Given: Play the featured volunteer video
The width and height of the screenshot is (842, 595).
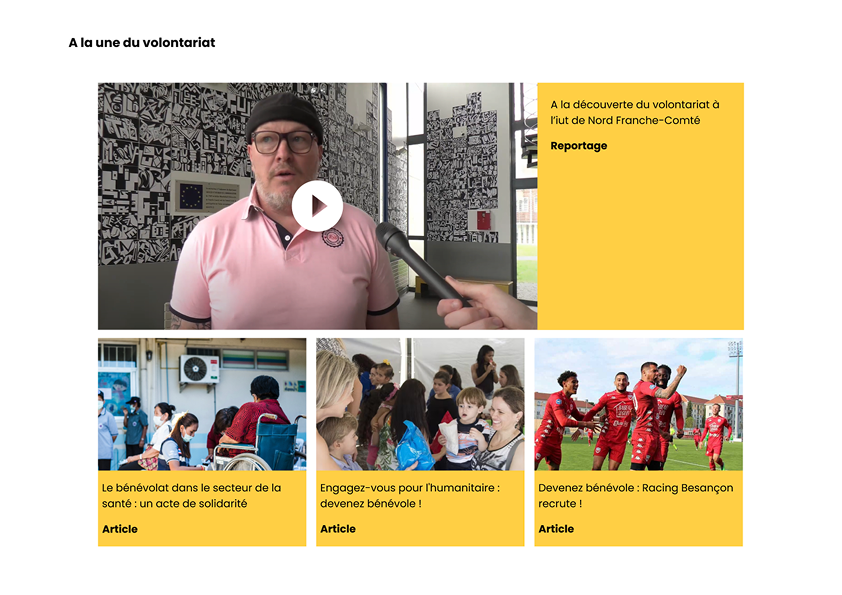Looking at the screenshot, I should (x=317, y=206).
